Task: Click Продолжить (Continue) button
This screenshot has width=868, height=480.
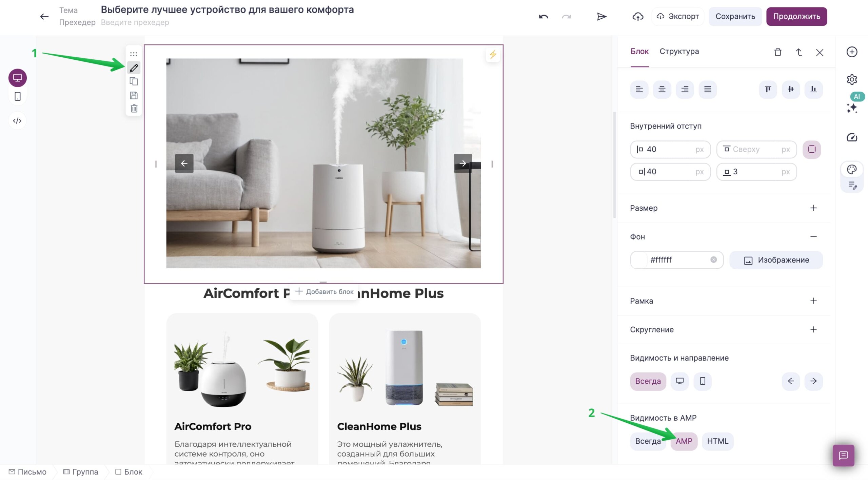Action: tap(796, 16)
